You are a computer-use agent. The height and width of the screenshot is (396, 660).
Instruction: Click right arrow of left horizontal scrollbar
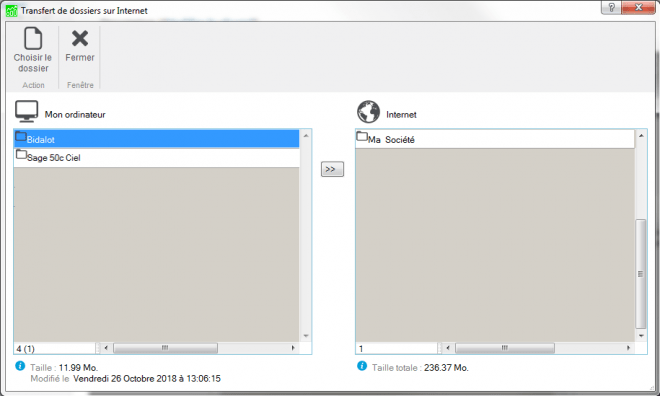293,348
